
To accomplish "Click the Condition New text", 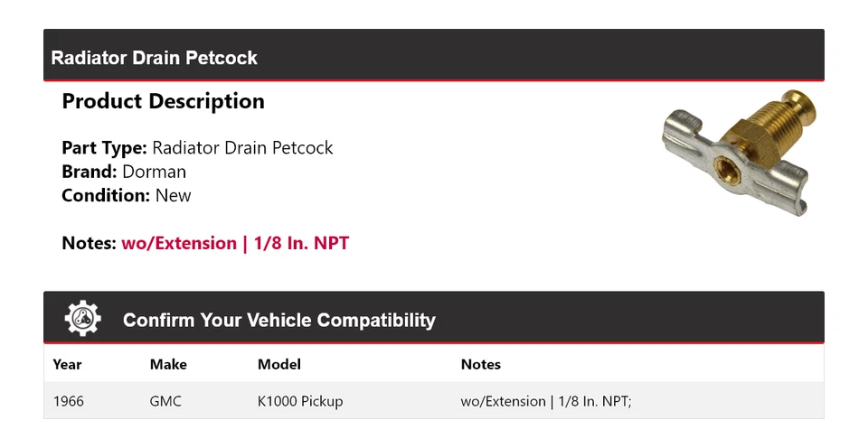I will click(x=127, y=195).
